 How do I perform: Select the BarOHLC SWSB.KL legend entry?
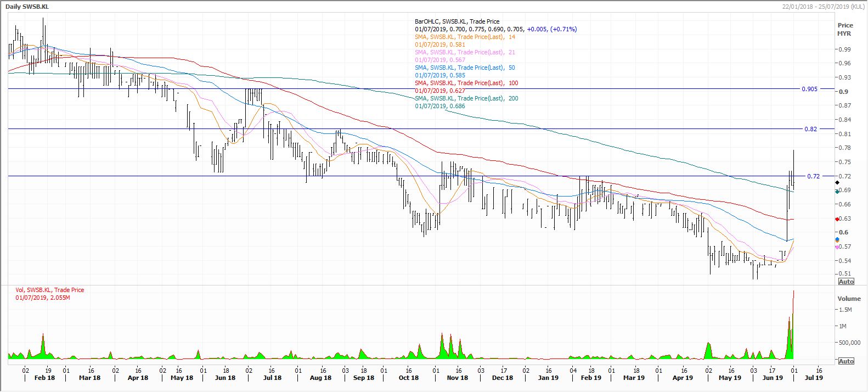(x=457, y=21)
